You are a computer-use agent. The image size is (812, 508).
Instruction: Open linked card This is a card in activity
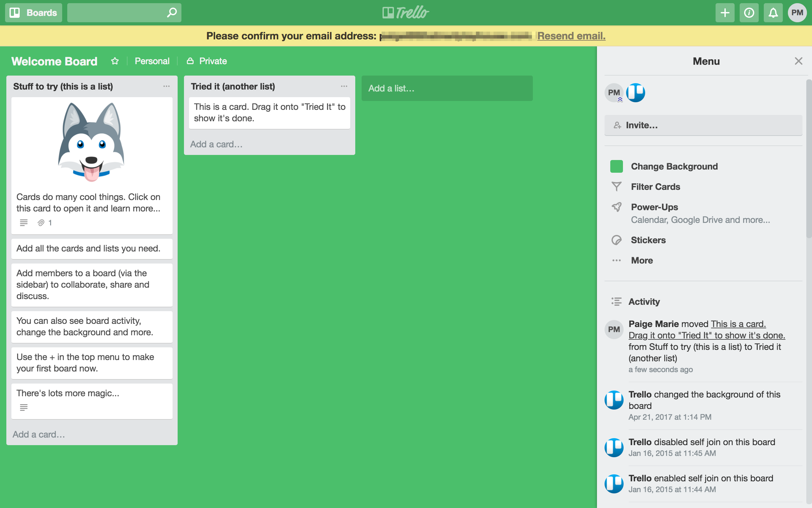[707, 330]
